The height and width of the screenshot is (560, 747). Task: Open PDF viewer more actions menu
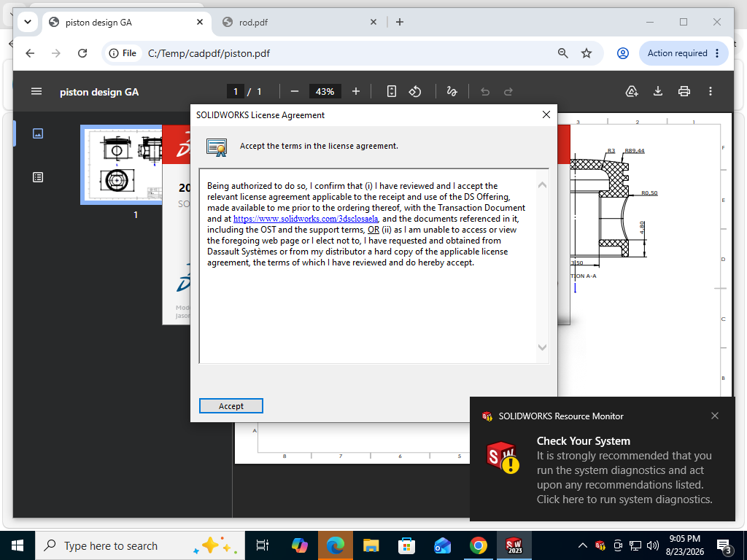(711, 91)
